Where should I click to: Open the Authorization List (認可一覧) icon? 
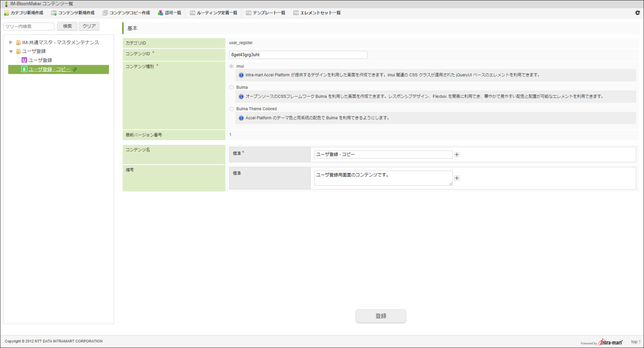(161, 13)
